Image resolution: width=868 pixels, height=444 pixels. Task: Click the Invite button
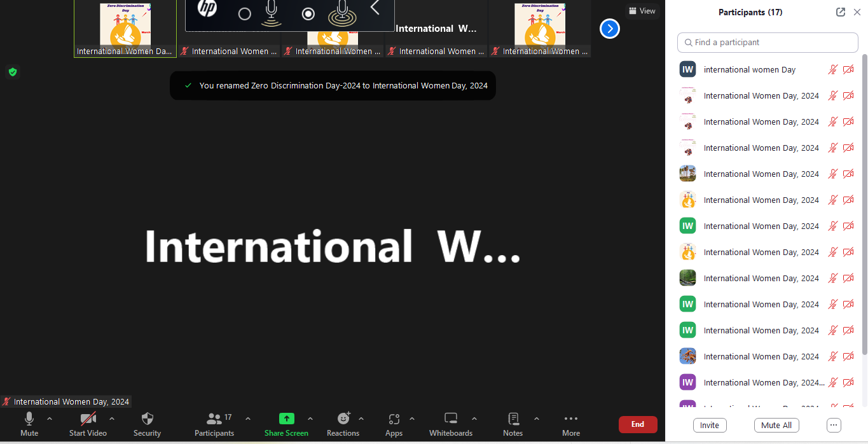(x=710, y=426)
